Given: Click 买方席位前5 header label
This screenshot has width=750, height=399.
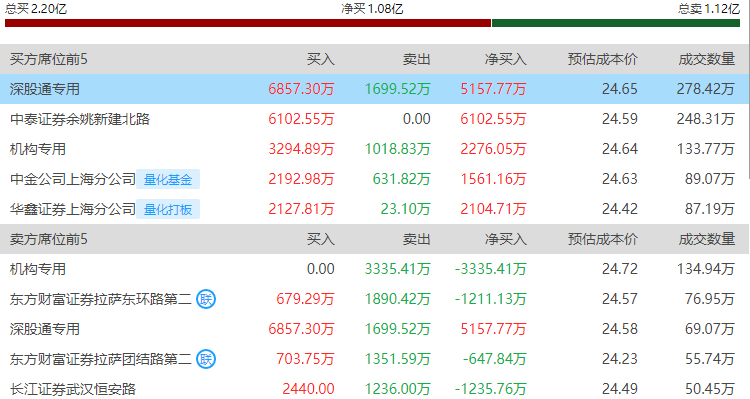Looking at the screenshot, I should click(x=49, y=59).
